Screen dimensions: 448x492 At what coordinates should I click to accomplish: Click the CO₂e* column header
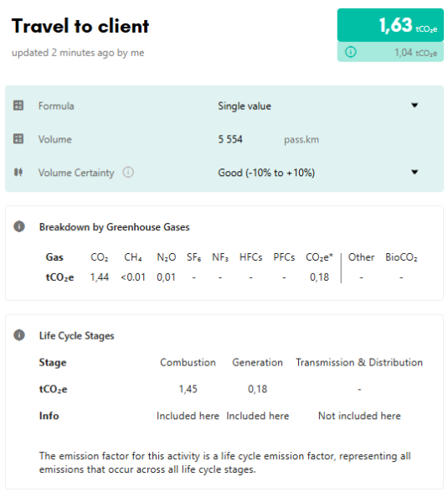319,257
